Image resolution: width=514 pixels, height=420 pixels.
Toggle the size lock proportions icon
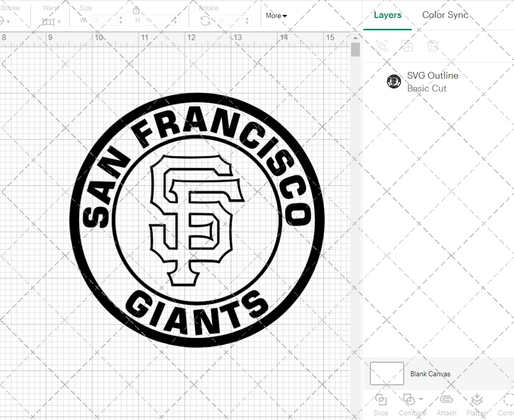(136, 10)
